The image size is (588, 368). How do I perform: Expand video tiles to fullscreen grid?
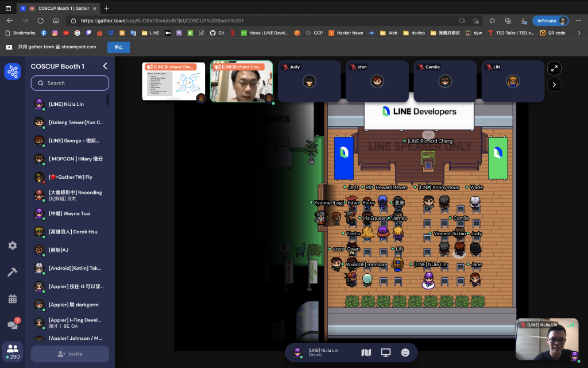coord(554,68)
